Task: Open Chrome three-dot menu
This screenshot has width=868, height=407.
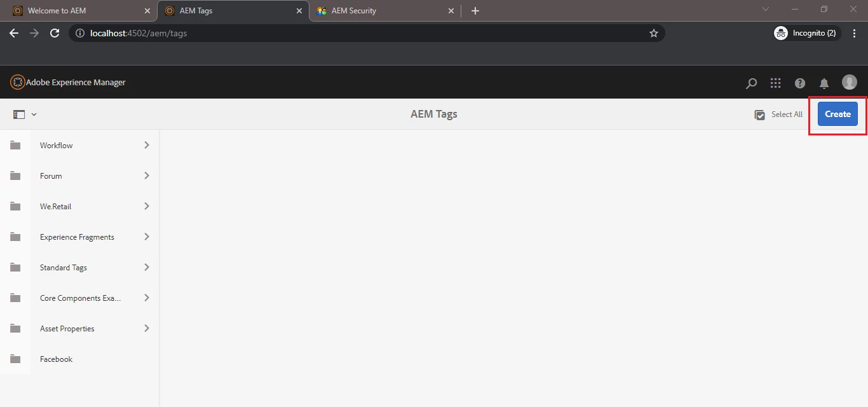Action: coord(855,33)
